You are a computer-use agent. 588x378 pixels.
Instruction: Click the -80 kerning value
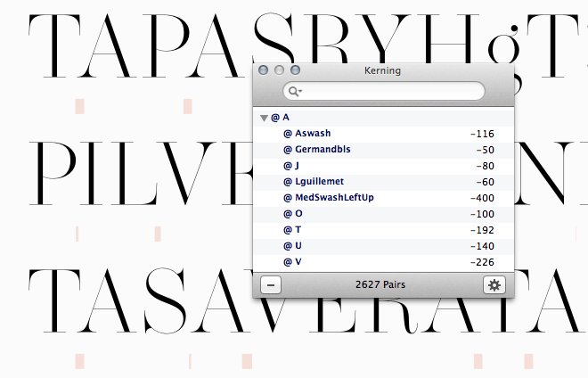486,167
